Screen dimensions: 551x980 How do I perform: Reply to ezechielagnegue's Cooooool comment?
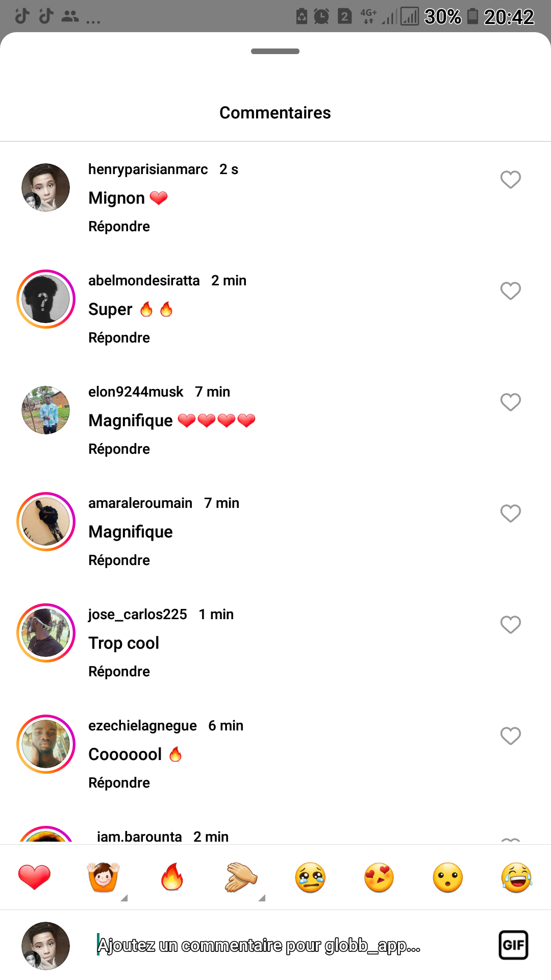[x=119, y=783]
